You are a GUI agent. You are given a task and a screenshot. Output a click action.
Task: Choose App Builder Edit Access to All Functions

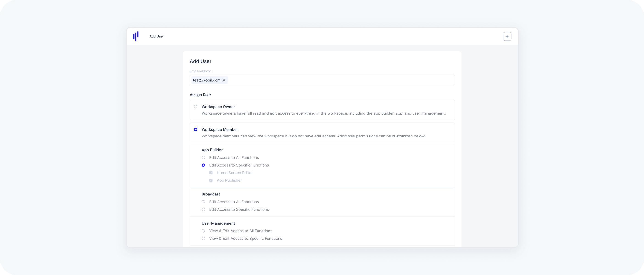click(203, 158)
